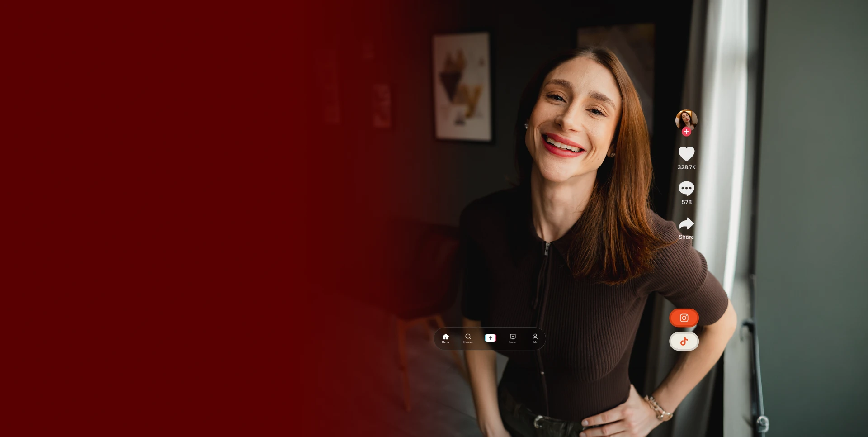Image resolution: width=868 pixels, height=437 pixels.
Task: Open Discover magnifying glass icon
Action: point(468,337)
